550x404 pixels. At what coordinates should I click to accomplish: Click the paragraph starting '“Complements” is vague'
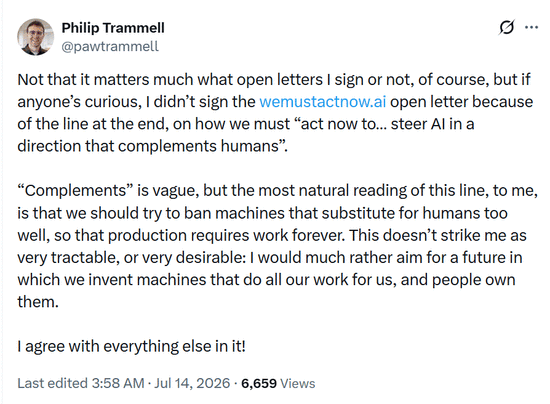click(277, 246)
